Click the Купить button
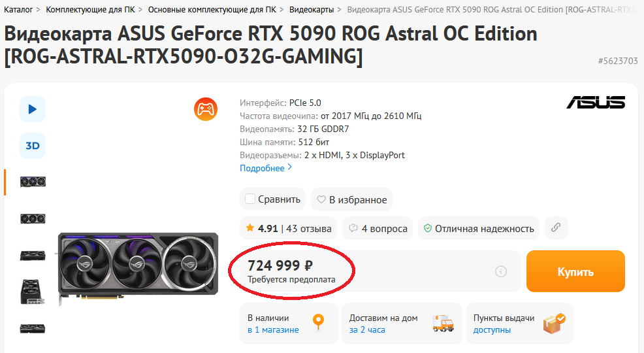Screen dimensions: 644x353 [575, 271]
